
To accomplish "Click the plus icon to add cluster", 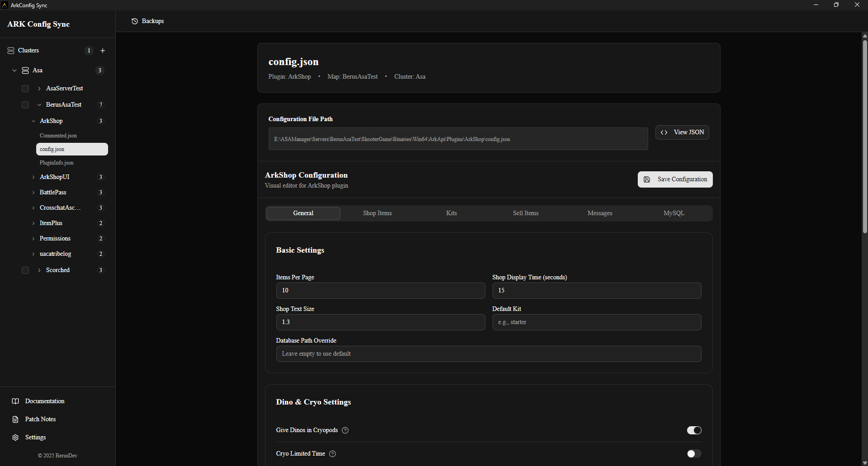I will click(x=103, y=51).
